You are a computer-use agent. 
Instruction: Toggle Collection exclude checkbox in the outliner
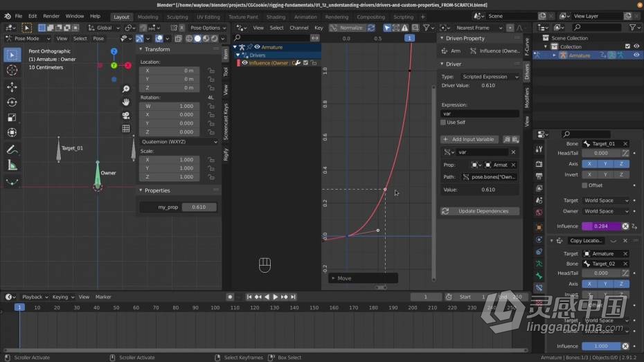coord(627,46)
